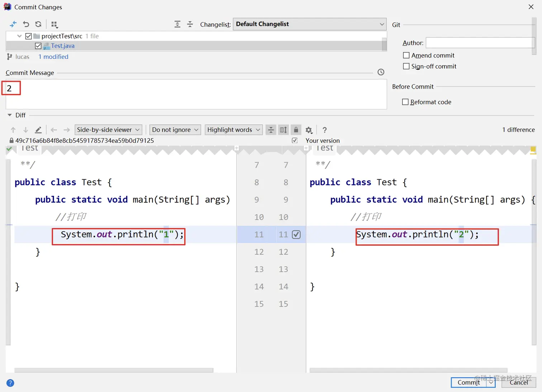Open the Side-by-side viewer dropdown
The image size is (542, 392).
pyautogui.click(x=108, y=130)
